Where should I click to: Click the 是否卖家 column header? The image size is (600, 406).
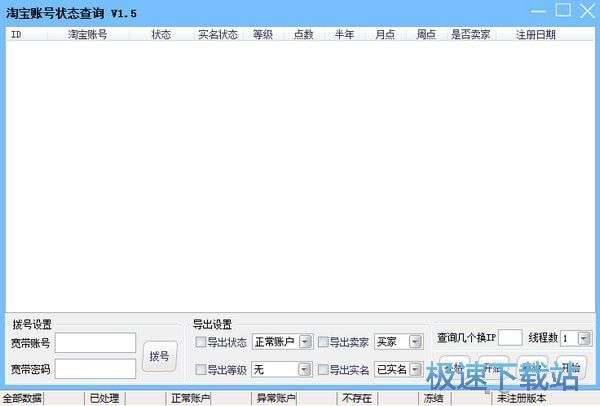(470, 34)
